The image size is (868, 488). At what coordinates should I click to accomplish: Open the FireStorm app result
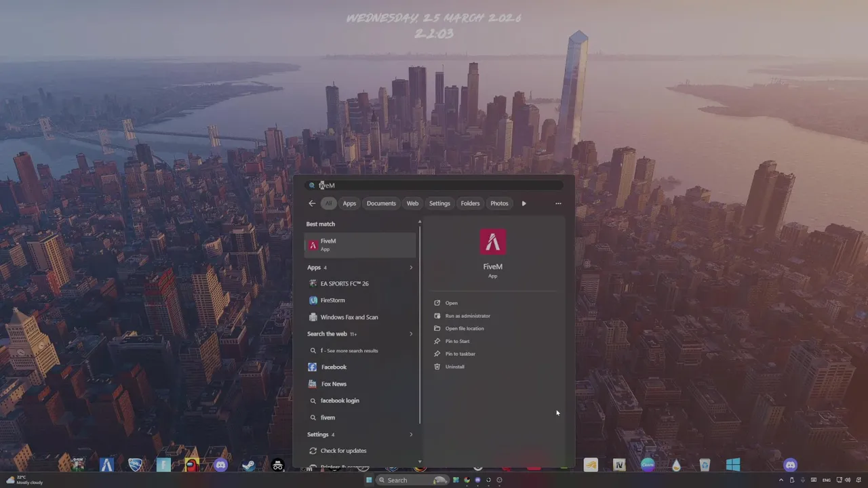point(360,300)
